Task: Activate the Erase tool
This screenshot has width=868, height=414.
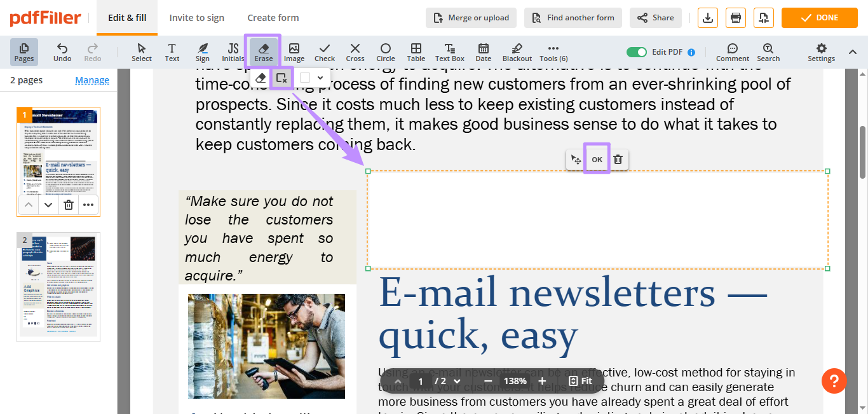Action: tap(264, 52)
